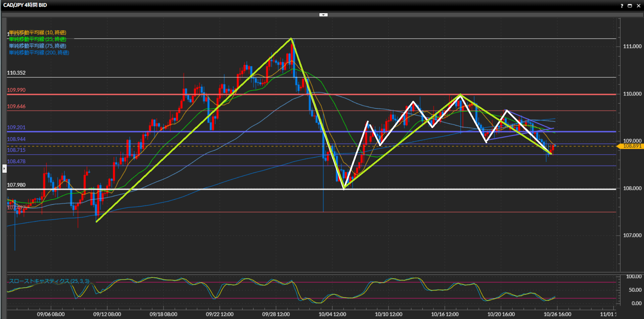Select the 75-period moving average label
Screen dimensions: 644x319
coord(38,46)
